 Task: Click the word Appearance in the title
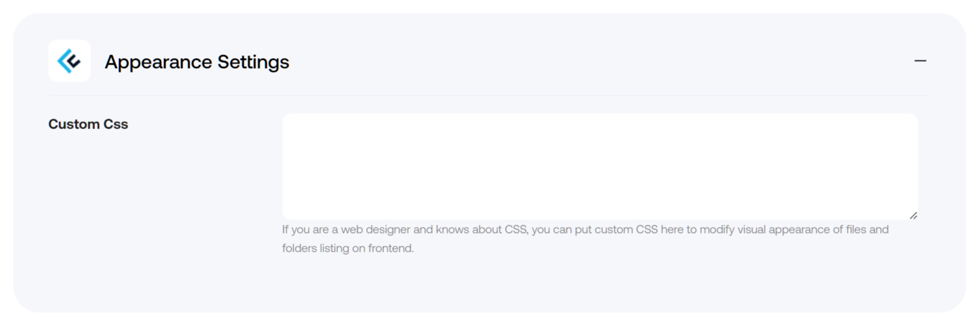(x=158, y=62)
